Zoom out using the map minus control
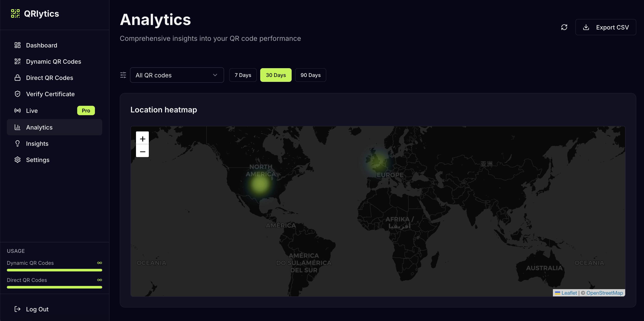This screenshot has height=321, width=644. click(x=142, y=152)
